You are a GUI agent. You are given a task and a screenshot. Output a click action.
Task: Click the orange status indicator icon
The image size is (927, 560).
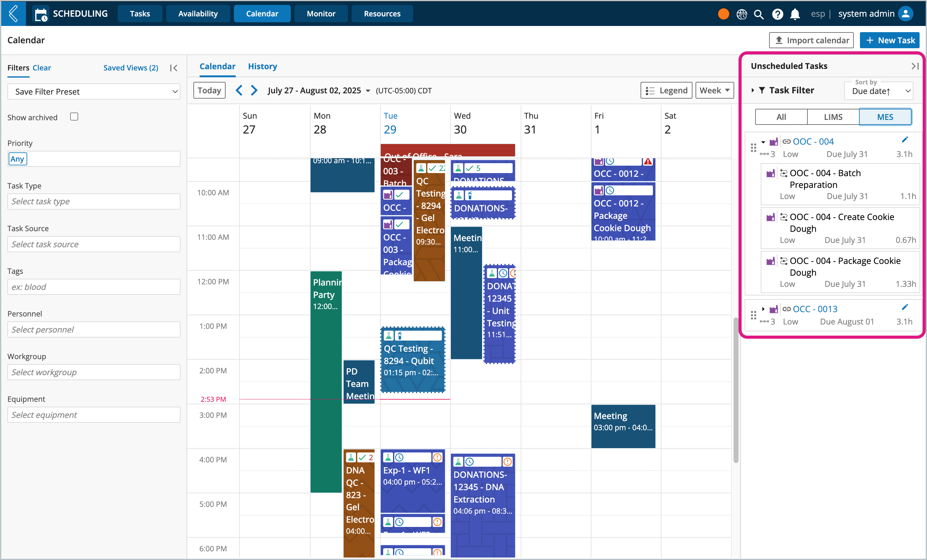click(723, 14)
